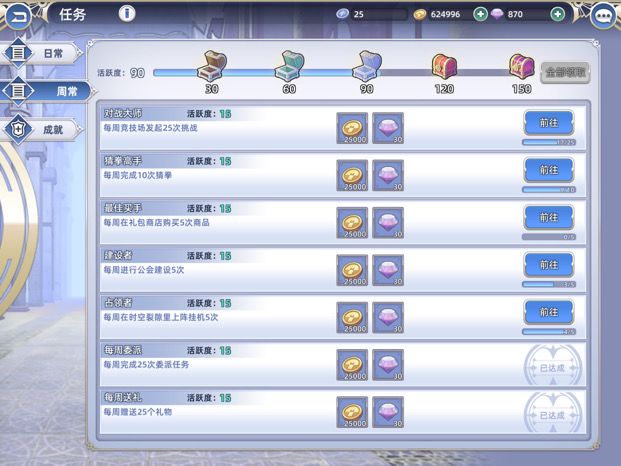
Task: Add purple gems with plus icon
Action: click(x=558, y=14)
